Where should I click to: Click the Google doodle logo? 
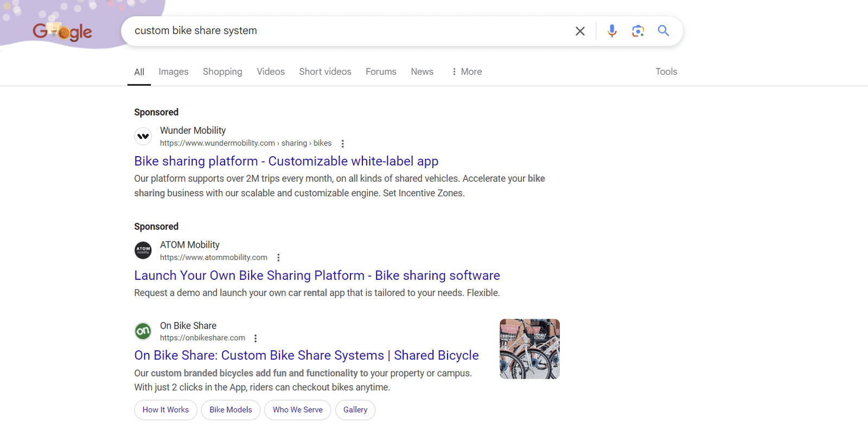click(62, 31)
